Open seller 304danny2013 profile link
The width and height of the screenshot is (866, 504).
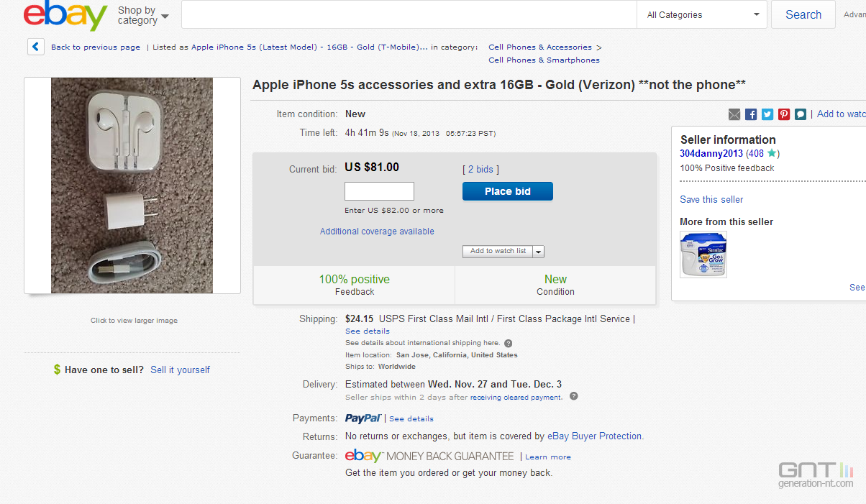coord(711,153)
